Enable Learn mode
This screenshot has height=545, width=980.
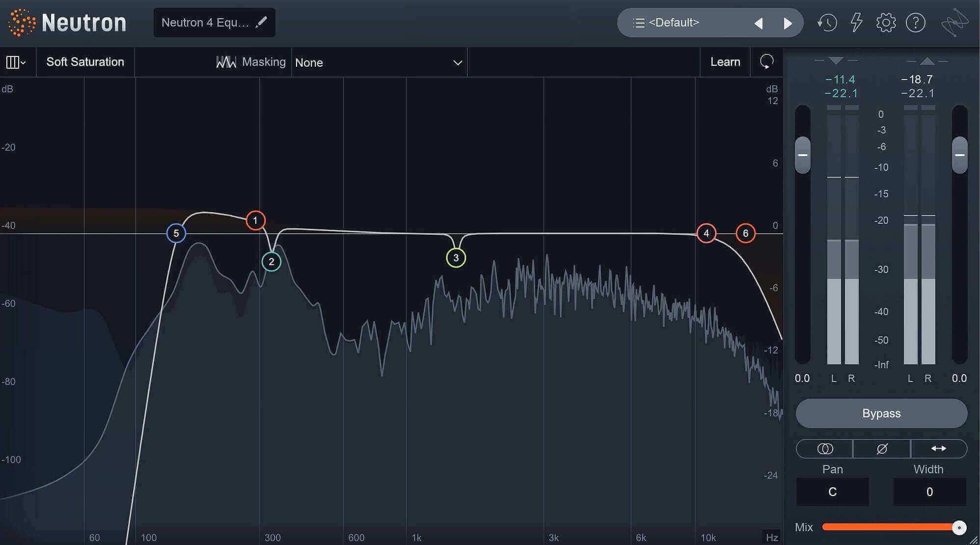pos(725,62)
